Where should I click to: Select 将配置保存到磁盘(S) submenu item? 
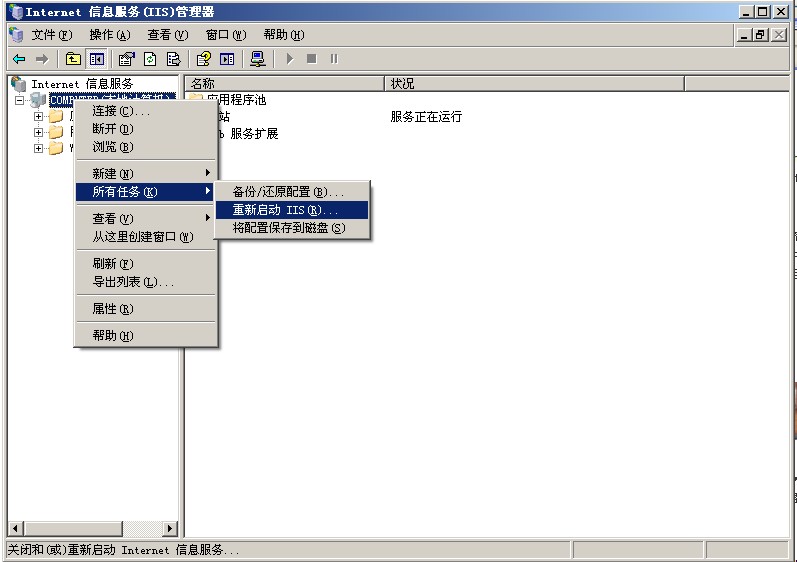292,228
